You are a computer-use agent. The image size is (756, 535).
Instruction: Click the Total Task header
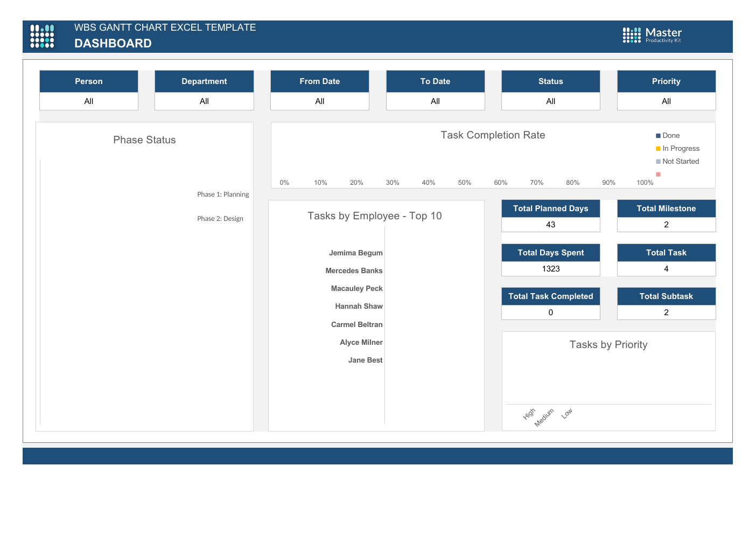[x=666, y=253]
